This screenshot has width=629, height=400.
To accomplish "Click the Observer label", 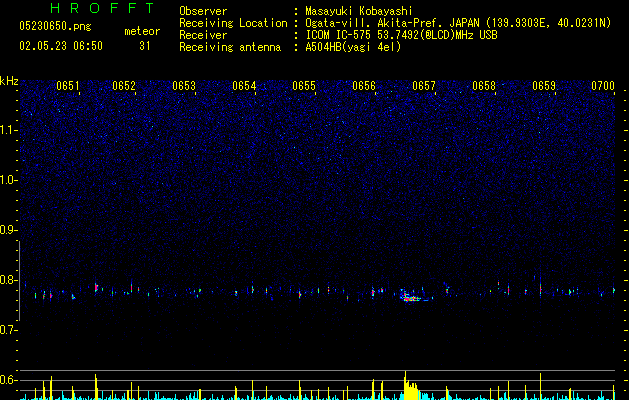I will tap(203, 11).
